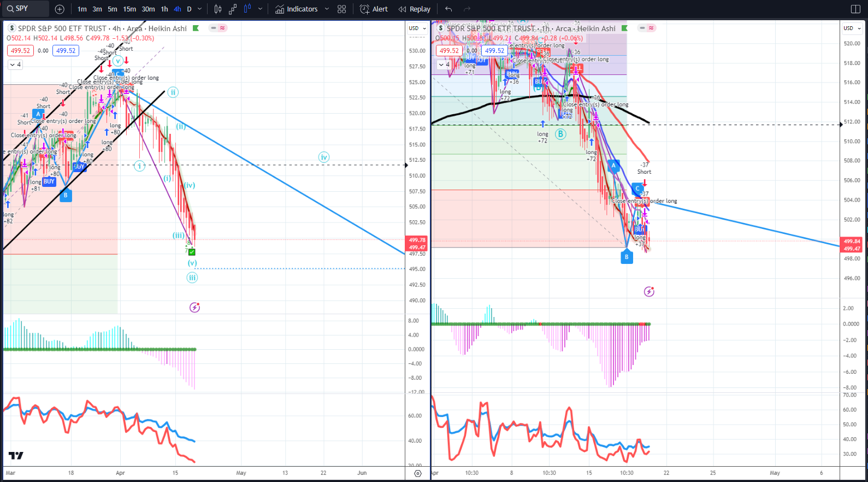Expand the favorite indicators dropdown arrow
868x482 pixels.
point(327,9)
